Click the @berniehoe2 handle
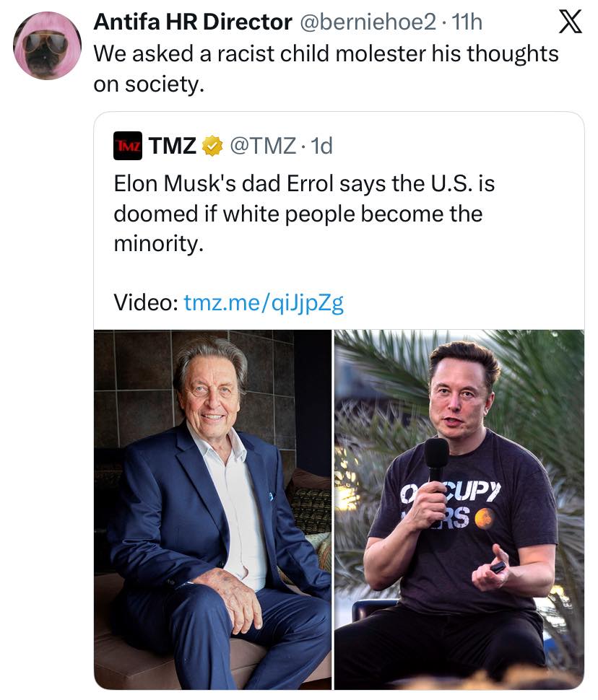 point(367,22)
